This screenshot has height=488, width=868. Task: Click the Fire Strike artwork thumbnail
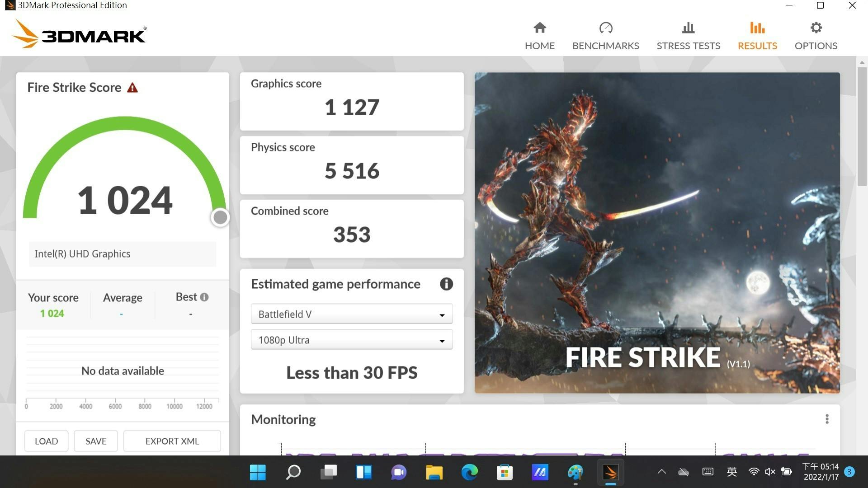(657, 233)
